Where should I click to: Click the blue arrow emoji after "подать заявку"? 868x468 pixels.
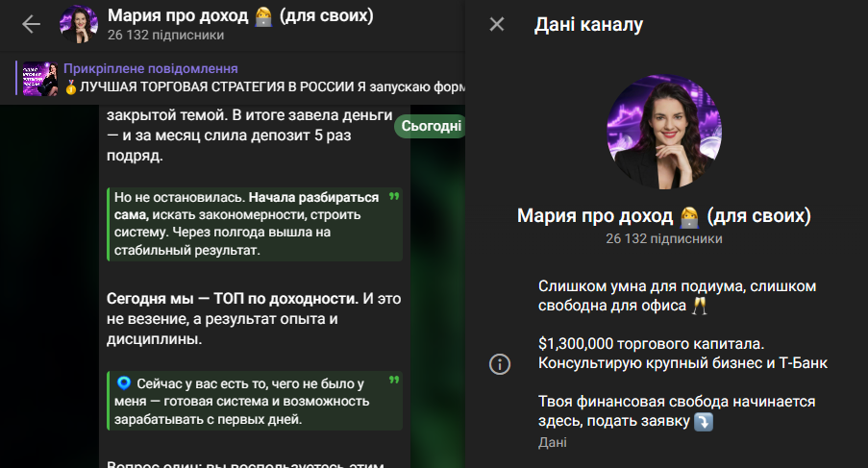pyautogui.click(x=704, y=422)
